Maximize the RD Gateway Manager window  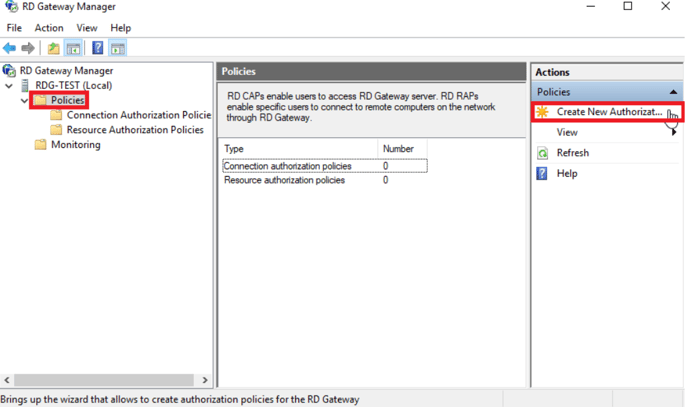[x=628, y=7]
